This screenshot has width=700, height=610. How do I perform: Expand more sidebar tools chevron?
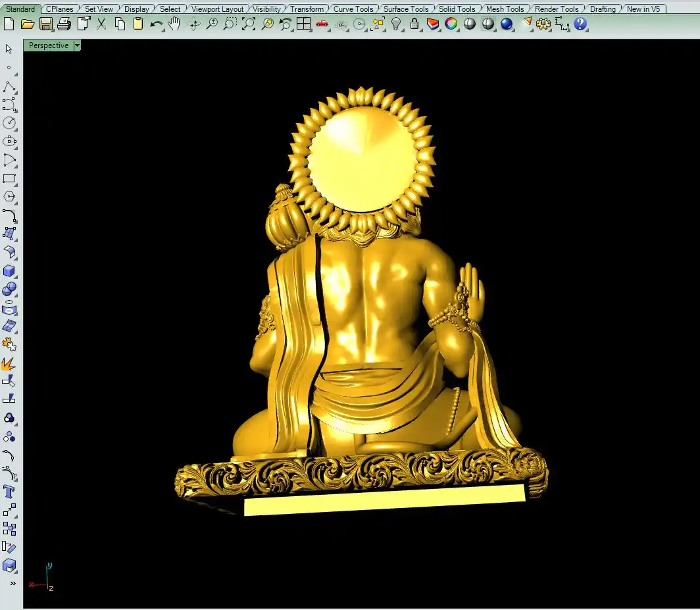[x=12, y=583]
